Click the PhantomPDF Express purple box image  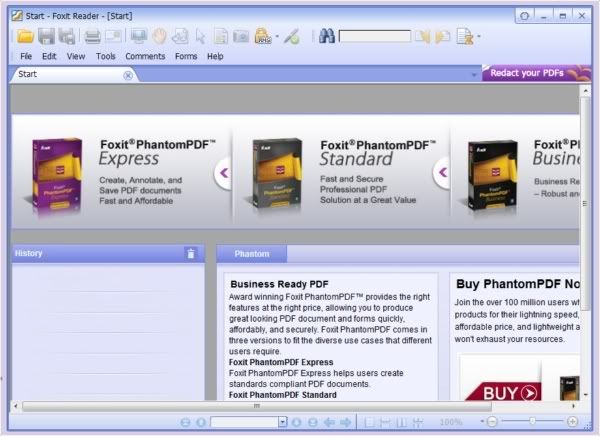pyautogui.click(x=56, y=174)
